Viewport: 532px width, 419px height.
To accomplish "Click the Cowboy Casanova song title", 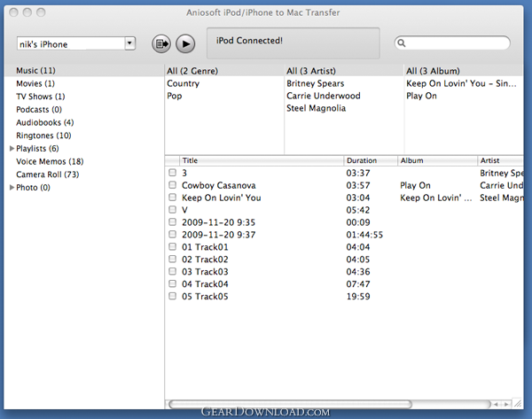I will [218, 185].
